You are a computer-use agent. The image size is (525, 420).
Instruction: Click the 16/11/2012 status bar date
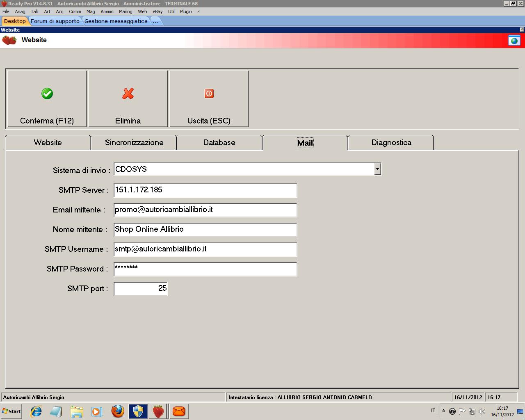468,397
